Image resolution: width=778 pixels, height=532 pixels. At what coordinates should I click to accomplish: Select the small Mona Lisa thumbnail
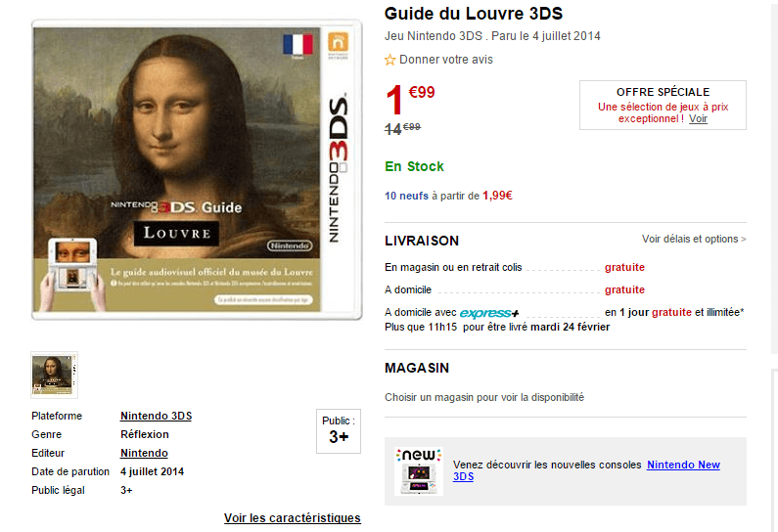tap(54, 375)
